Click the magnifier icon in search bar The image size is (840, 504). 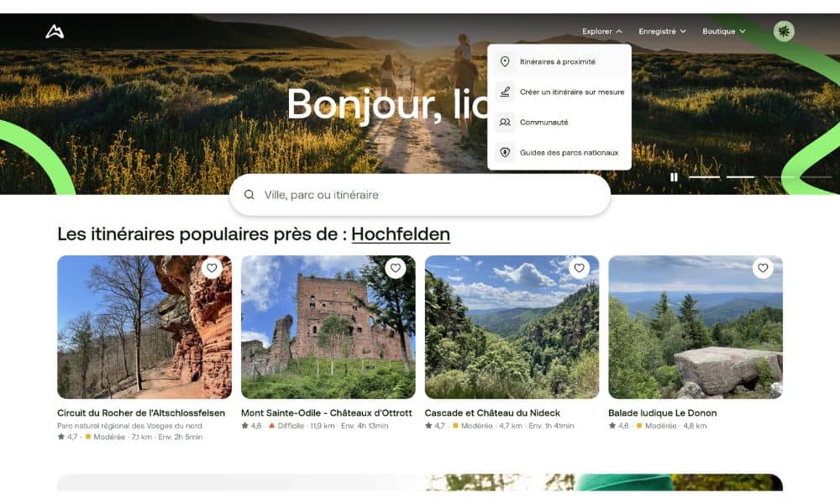pos(249,195)
